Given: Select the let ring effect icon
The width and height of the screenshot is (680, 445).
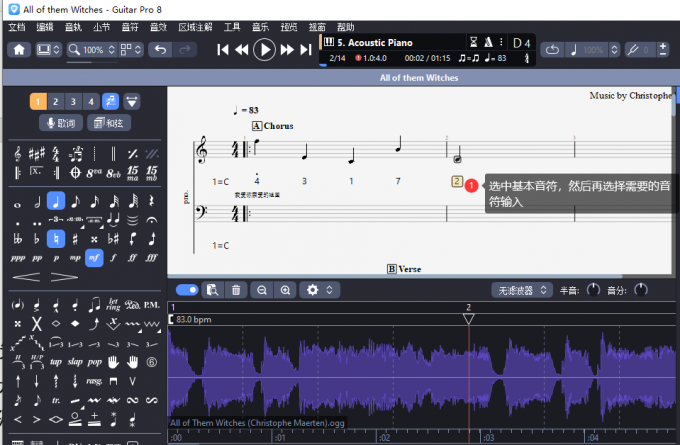Looking at the screenshot, I should tap(114, 305).
